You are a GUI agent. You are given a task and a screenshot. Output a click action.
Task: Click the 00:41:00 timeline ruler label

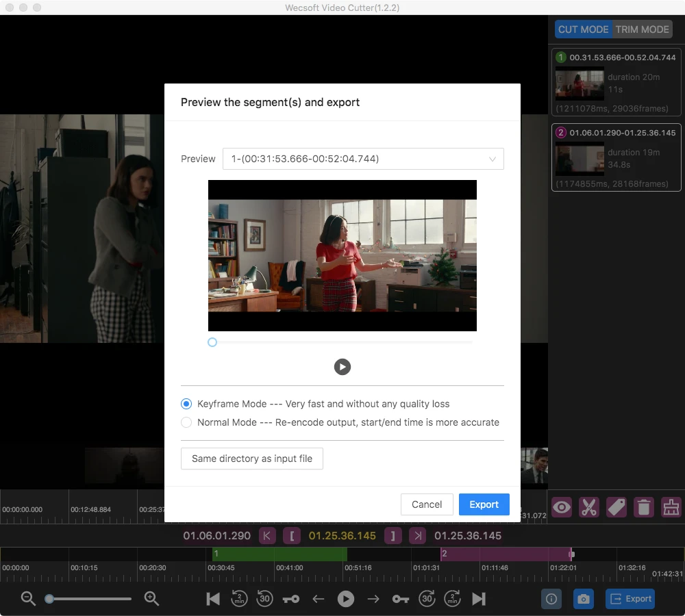point(289,567)
